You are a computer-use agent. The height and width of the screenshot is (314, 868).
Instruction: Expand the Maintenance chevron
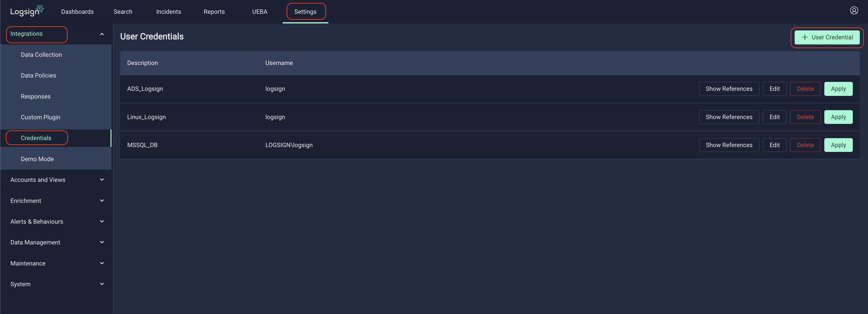(x=102, y=263)
